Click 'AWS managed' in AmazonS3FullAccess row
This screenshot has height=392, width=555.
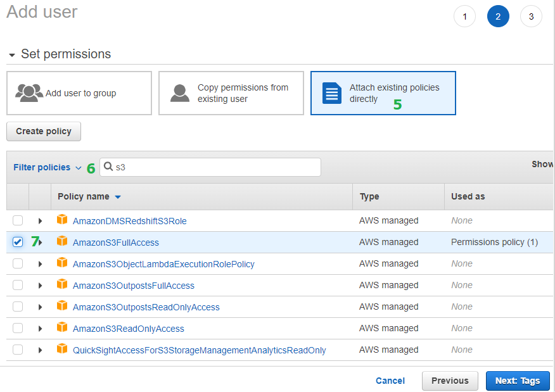[388, 242]
